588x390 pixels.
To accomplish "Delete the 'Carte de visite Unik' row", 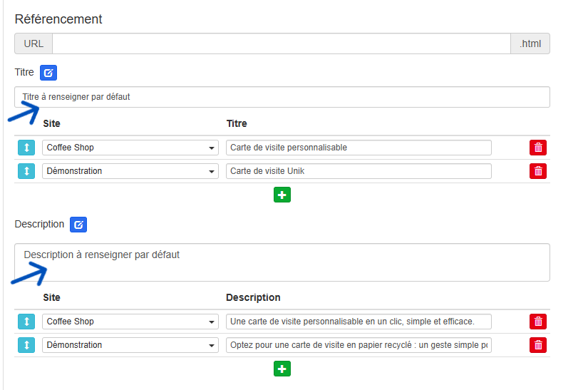I will pyautogui.click(x=538, y=171).
